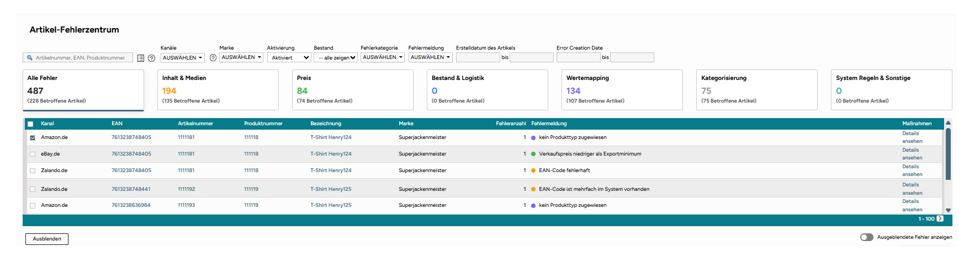The width and height of the screenshot is (980, 267).
Task: Sort by the Fehlermeldung column header
Action: click(549, 124)
